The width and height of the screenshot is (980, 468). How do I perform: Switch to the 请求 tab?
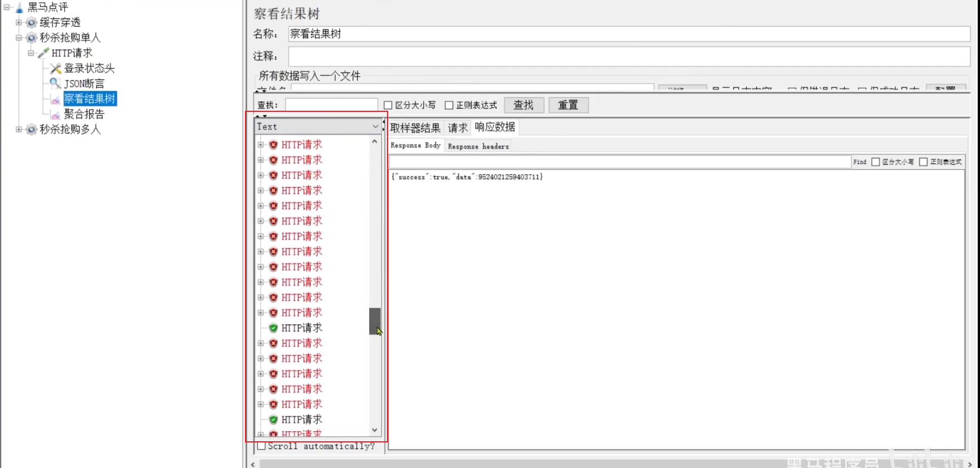coord(458,128)
